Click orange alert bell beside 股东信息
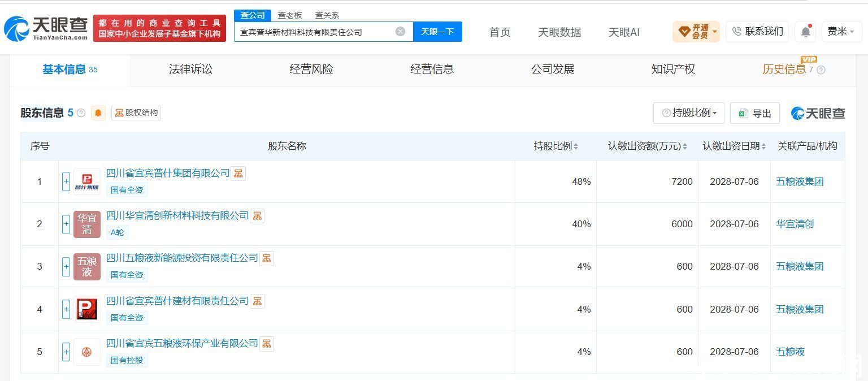This screenshot has width=868, height=381. tap(98, 113)
